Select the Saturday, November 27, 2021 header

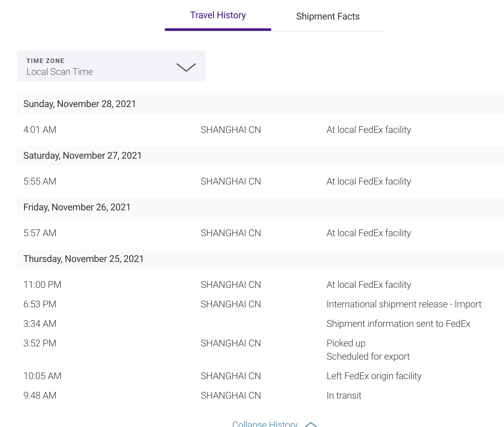pos(82,156)
